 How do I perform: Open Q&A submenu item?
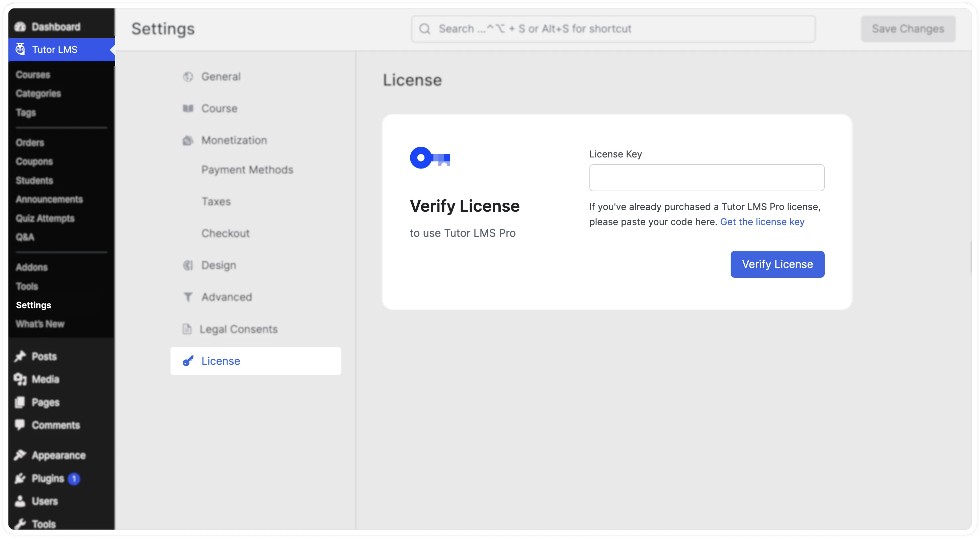[x=25, y=237]
